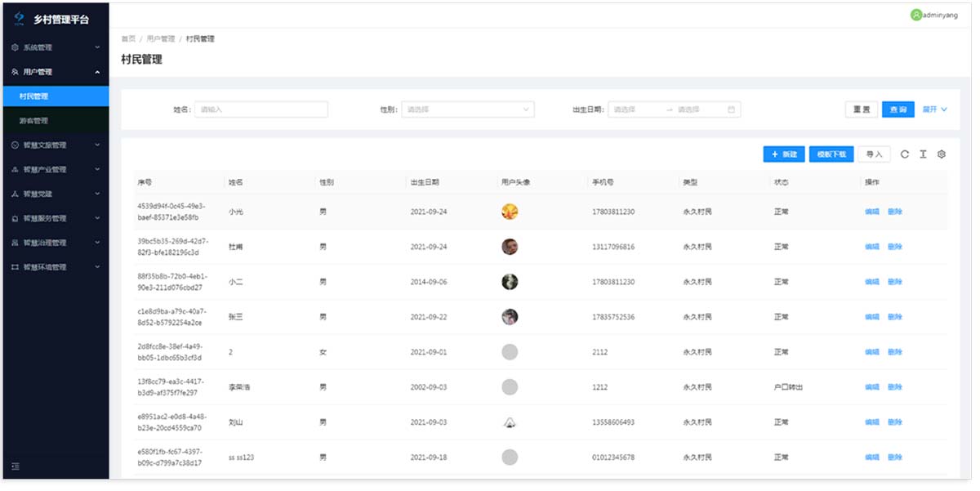
Task: Click 编辑 link in 小光 row
Action: (872, 212)
